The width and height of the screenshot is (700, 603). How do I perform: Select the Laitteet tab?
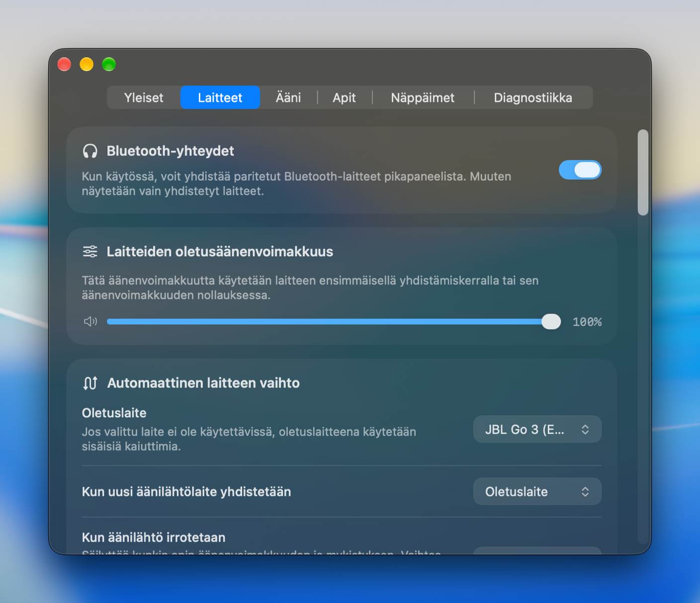click(220, 98)
